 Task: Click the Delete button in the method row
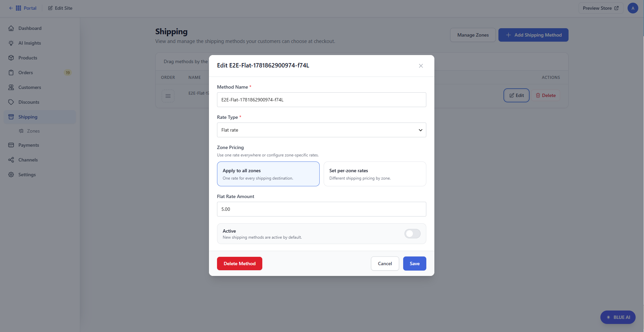[x=546, y=95]
